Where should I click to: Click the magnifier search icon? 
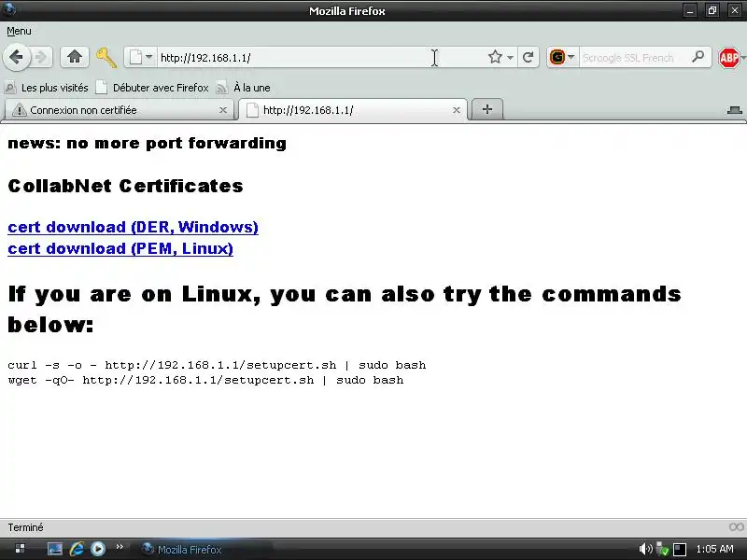pyautogui.click(x=698, y=57)
